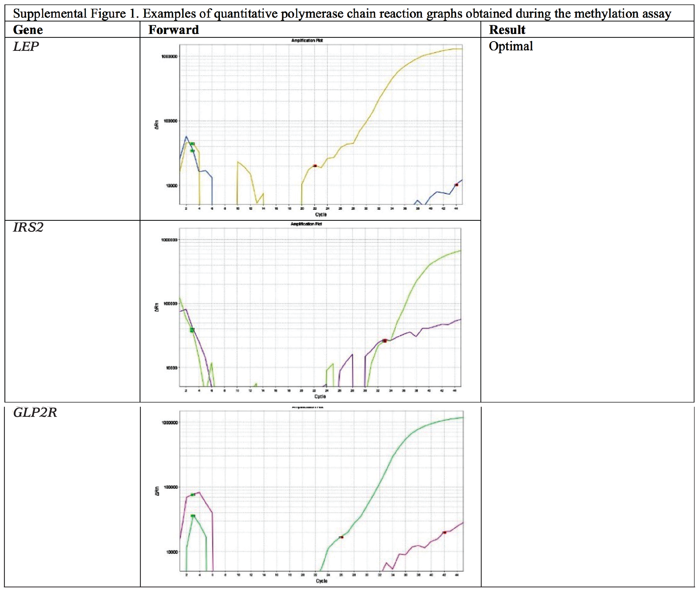Open the LEP amplification plot image
The image size is (700, 589).
coord(309,127)
